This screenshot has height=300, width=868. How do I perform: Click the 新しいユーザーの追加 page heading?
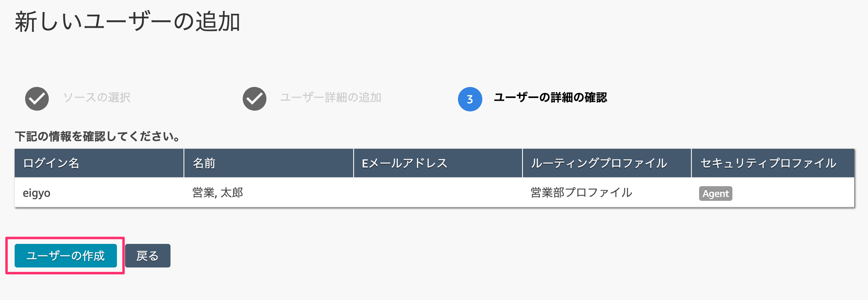127,22
